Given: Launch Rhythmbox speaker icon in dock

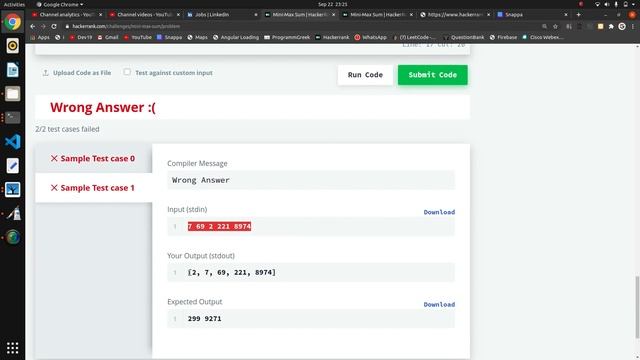Looking at the screenshot, I should pos(13,46).
